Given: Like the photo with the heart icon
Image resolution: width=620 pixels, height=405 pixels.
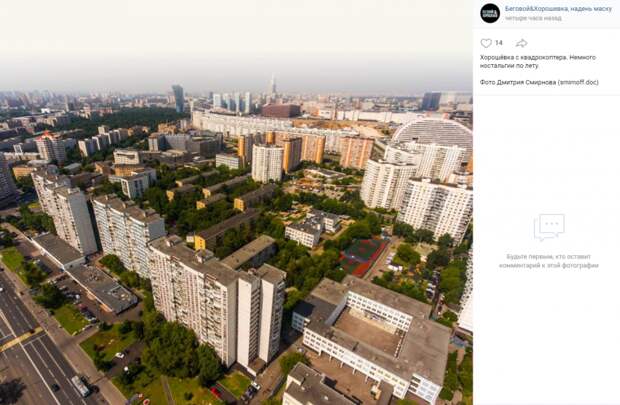Looking at the screenshot, I should tap(486, 43).
